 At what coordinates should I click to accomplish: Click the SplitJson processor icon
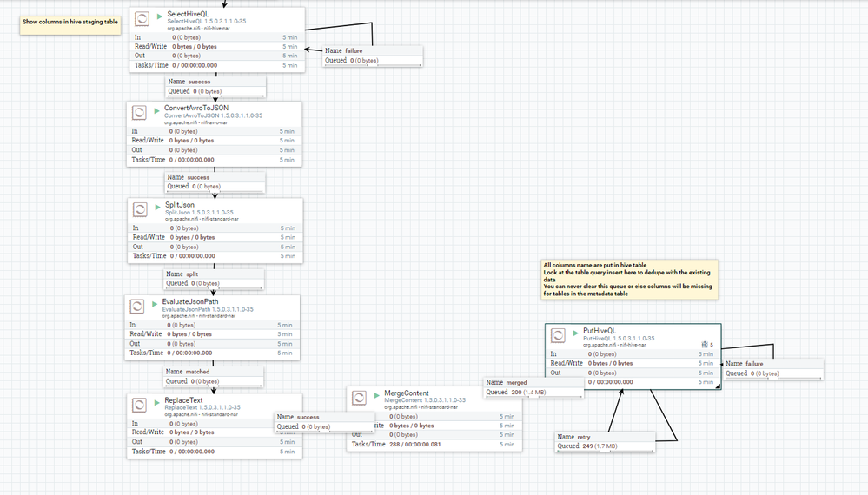[140, 209]
